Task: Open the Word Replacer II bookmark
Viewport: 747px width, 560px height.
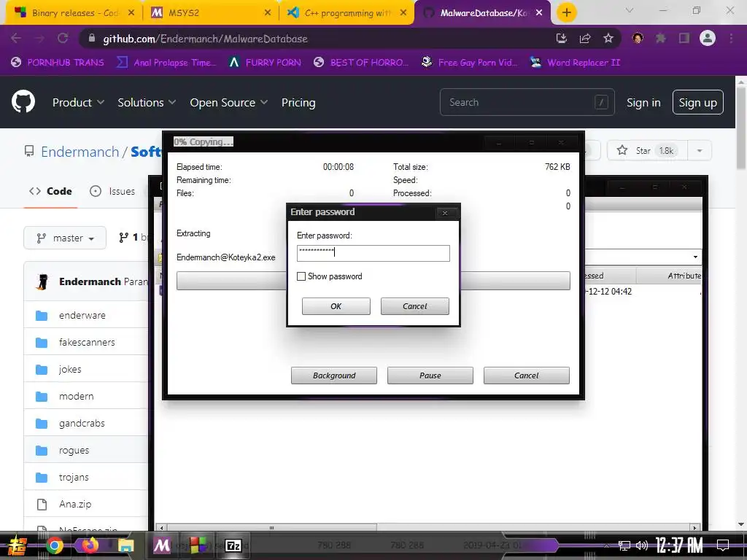Action: (576, 63)
